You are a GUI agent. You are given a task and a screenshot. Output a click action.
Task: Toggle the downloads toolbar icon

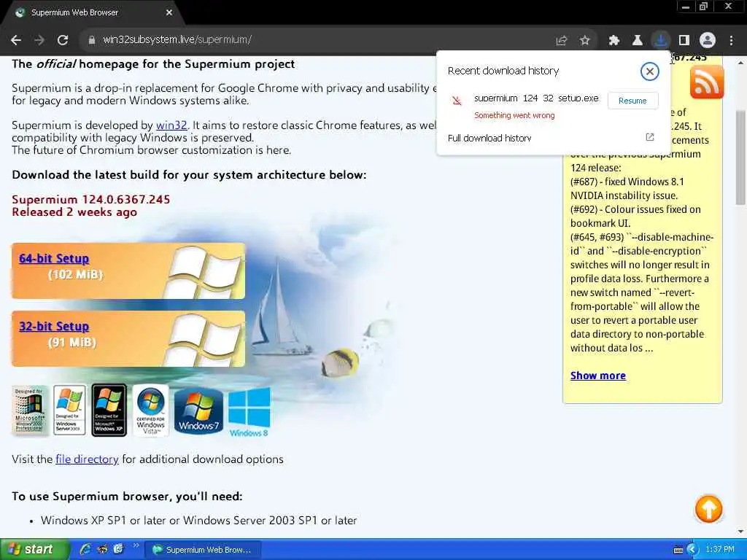(x=661, y=41)
